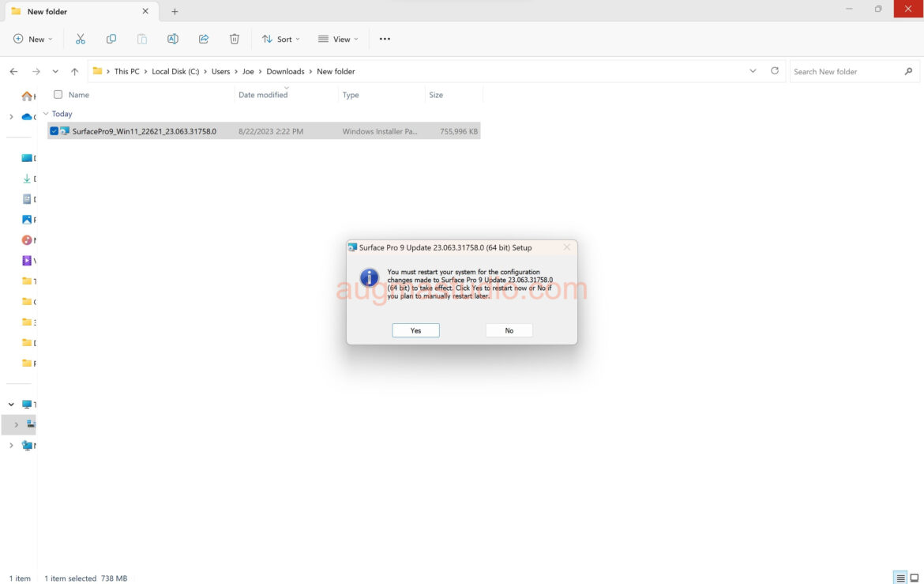924x584 pixels.
Task: Open Music in the navigation pane
Action: tap(27, 240)
